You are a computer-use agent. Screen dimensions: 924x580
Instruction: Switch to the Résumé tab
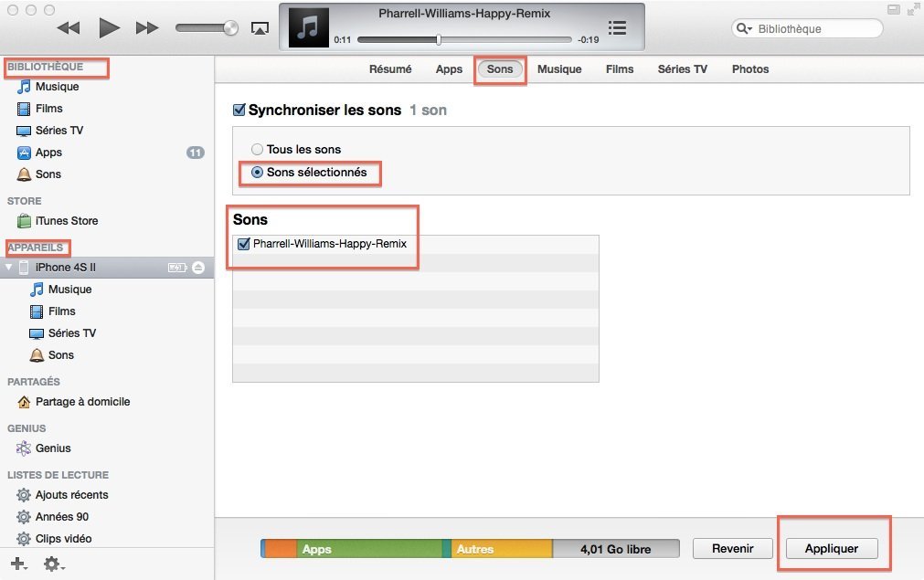point(390,69)
